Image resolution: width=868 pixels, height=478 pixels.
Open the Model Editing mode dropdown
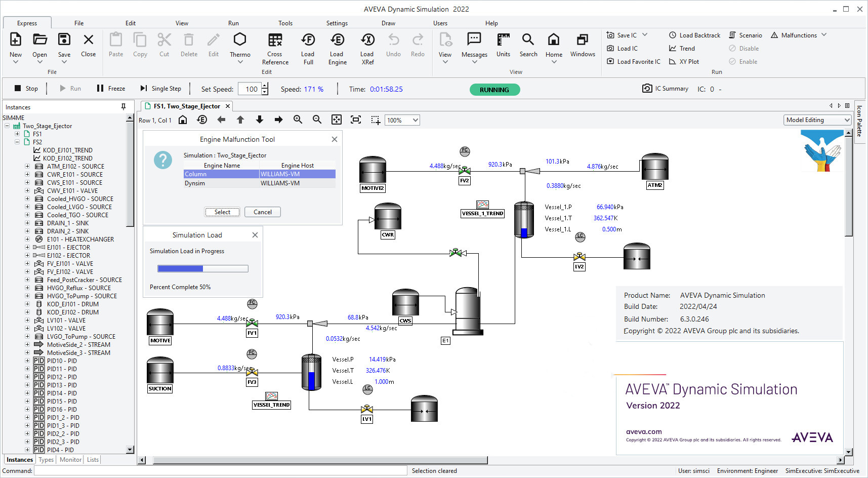pos(847,120)
